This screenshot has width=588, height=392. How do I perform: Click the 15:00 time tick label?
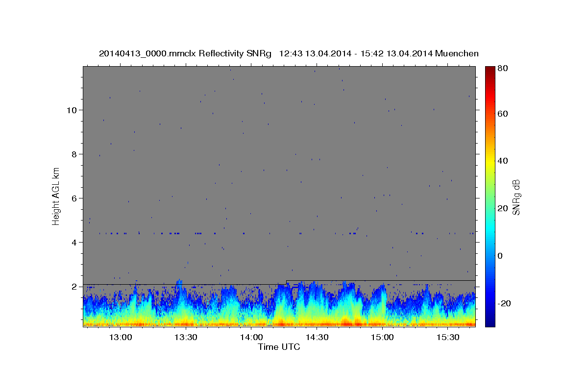[382, 338]
